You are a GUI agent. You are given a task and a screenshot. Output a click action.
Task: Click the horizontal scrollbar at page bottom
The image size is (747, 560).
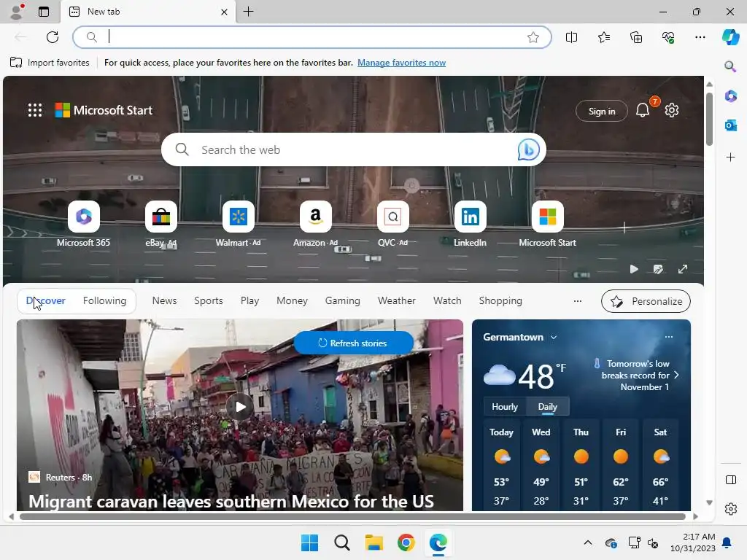coord(352,517)
